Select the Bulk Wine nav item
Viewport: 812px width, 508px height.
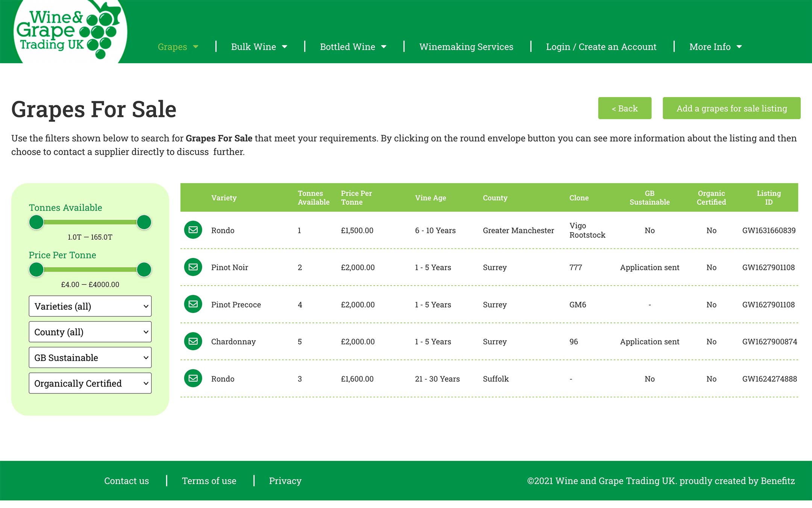(253, 47)
